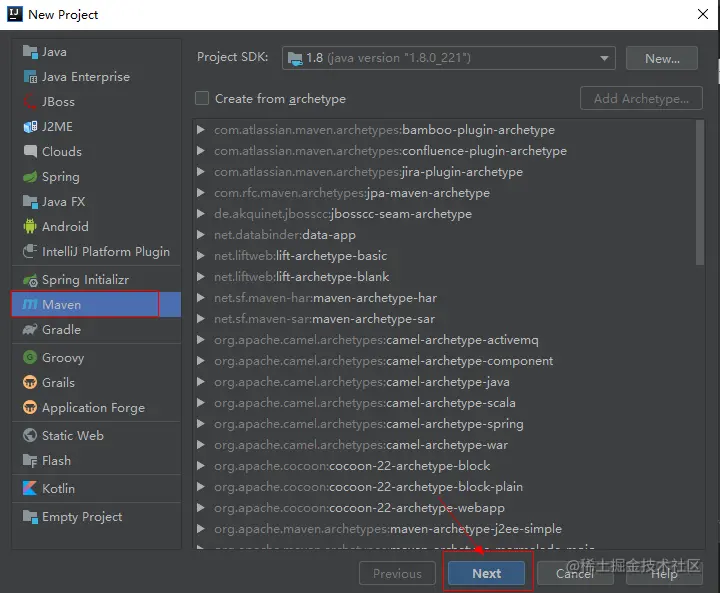Select maven-archetype-j2ee-simple row
Image resolution: width=720 pixels, height=593 pixels.
click(444, 529)
